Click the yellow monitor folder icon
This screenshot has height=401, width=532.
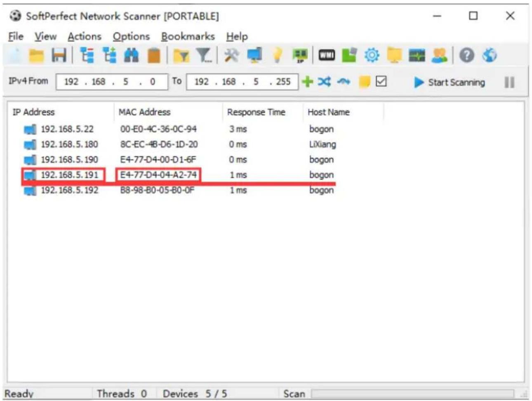(394, 55)
